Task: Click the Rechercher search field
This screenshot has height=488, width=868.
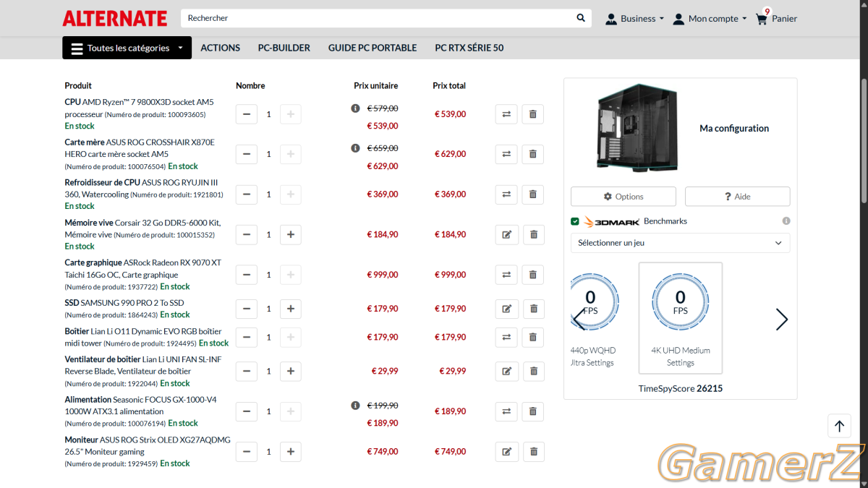Action: (376, 18)
